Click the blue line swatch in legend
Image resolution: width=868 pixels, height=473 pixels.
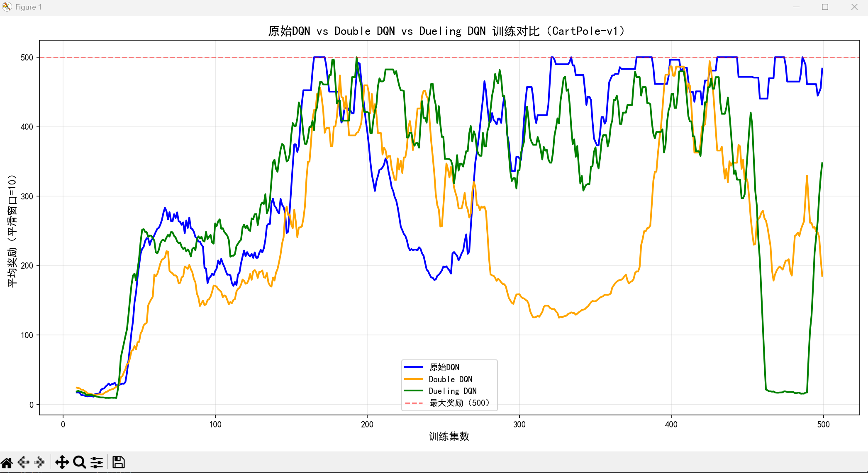[414, 367]
